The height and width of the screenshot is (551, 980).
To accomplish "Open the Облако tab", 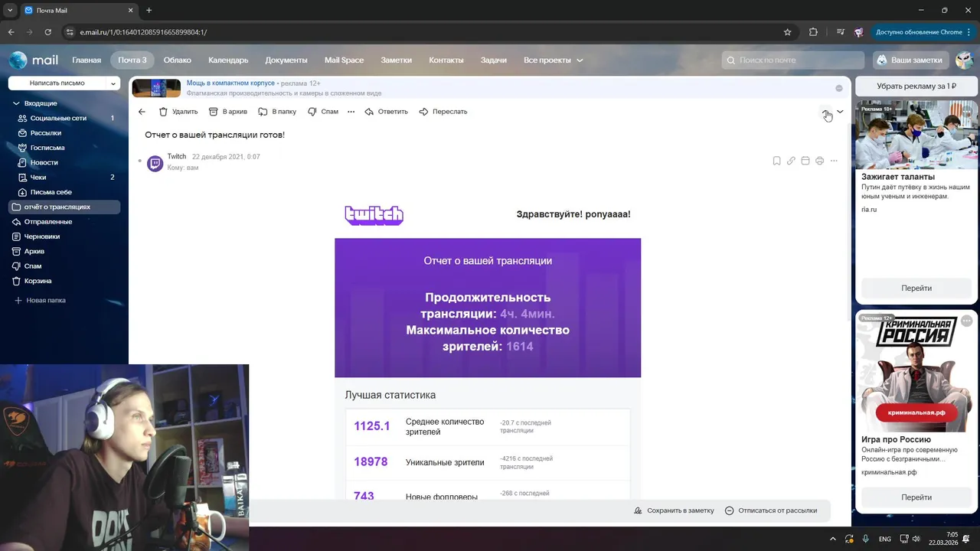I will pyautogui.click(x=178, y=60).
